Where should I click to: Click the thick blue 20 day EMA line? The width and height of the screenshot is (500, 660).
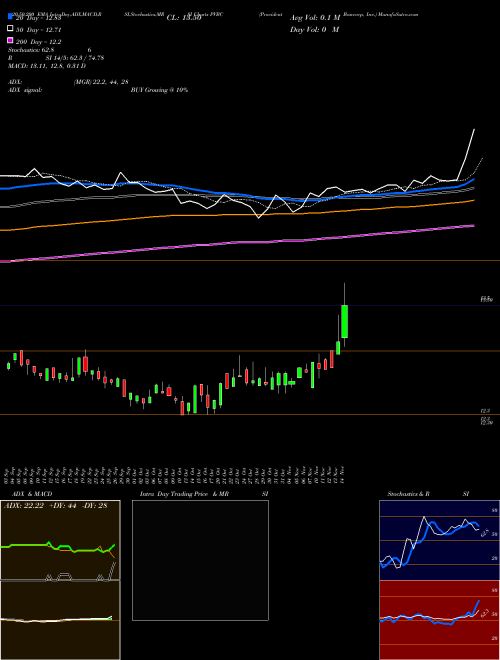pyautogui.click(x=237, y=192)
